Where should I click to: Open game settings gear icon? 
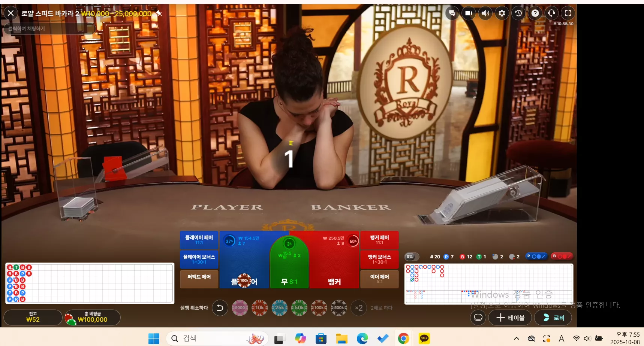click(502, 13)
